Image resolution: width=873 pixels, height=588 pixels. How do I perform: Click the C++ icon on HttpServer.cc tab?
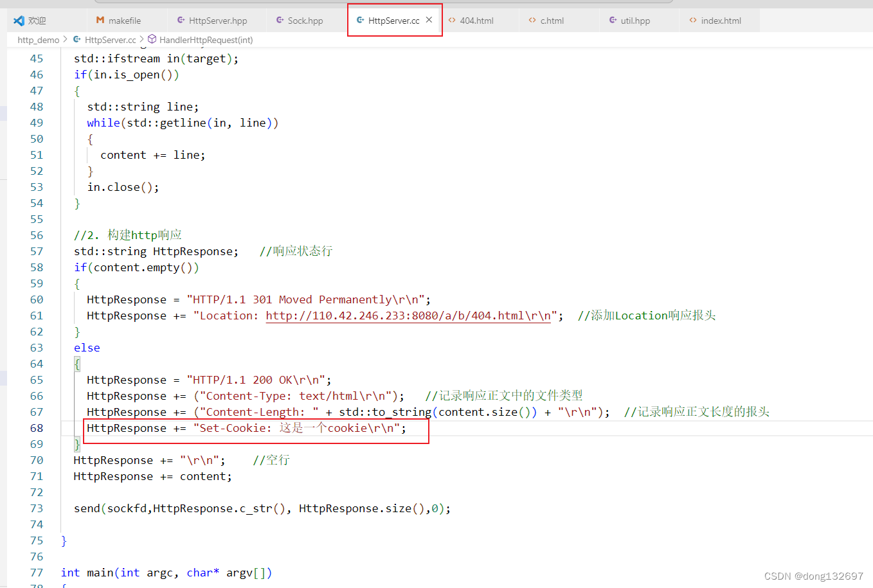(x=361, y=21)
